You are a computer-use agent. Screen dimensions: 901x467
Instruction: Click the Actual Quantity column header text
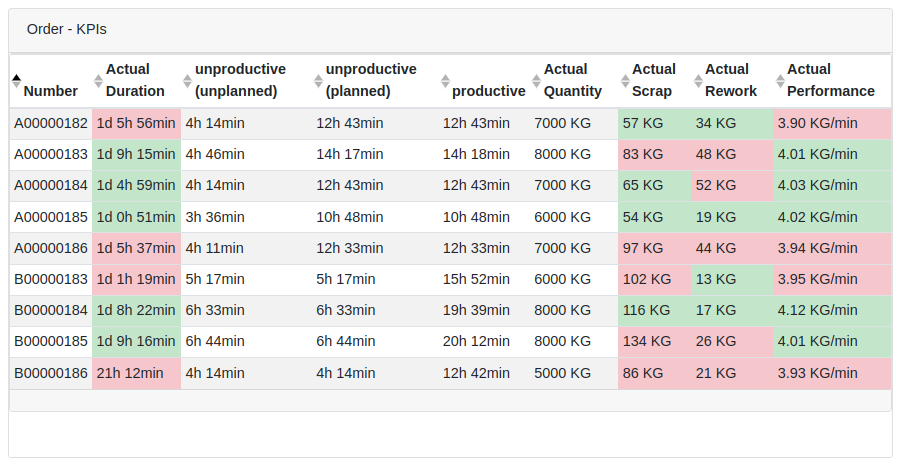tap(572, 80)
